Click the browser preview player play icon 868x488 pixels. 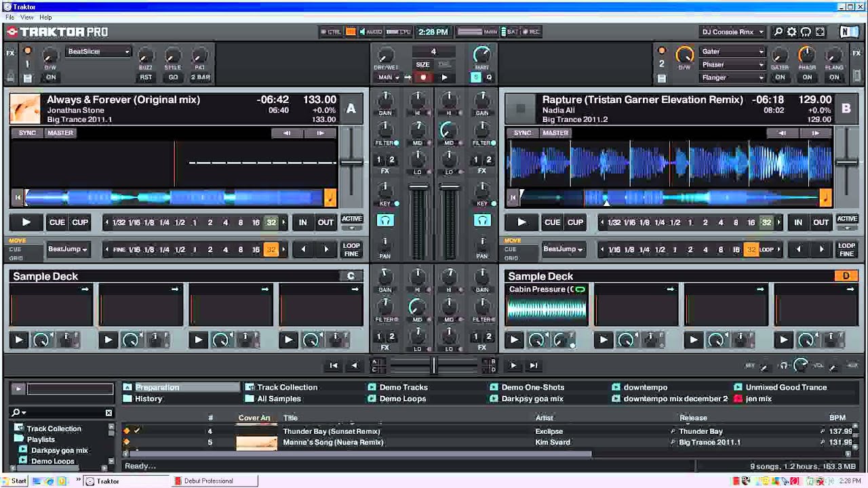pos(18,388)
